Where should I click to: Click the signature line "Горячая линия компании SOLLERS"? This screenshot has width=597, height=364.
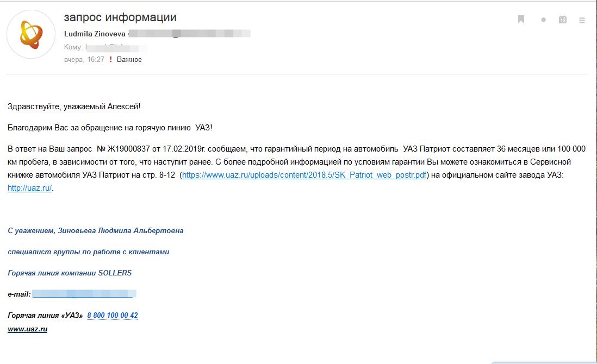click(x=70, y=273)
